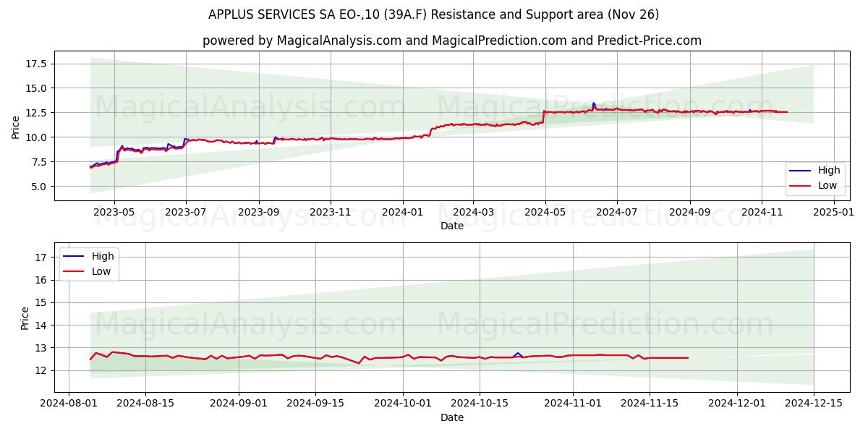Screen dimensions: 868x434
Task: Click the 2024-03 tick label
Action: [473, 213]
